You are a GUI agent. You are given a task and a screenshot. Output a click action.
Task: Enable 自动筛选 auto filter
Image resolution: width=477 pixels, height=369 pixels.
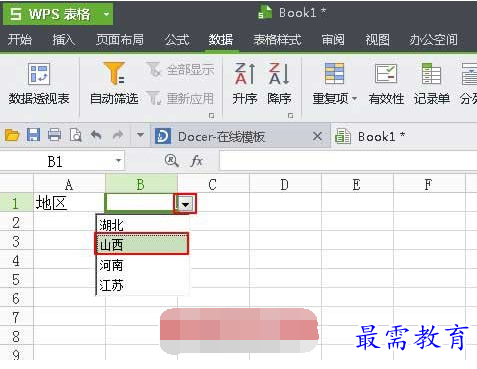click(114, 84)
